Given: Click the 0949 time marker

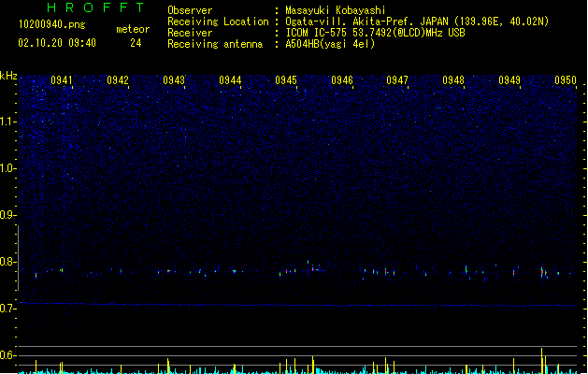Looking at the screenshot, I should coord(509,80).
